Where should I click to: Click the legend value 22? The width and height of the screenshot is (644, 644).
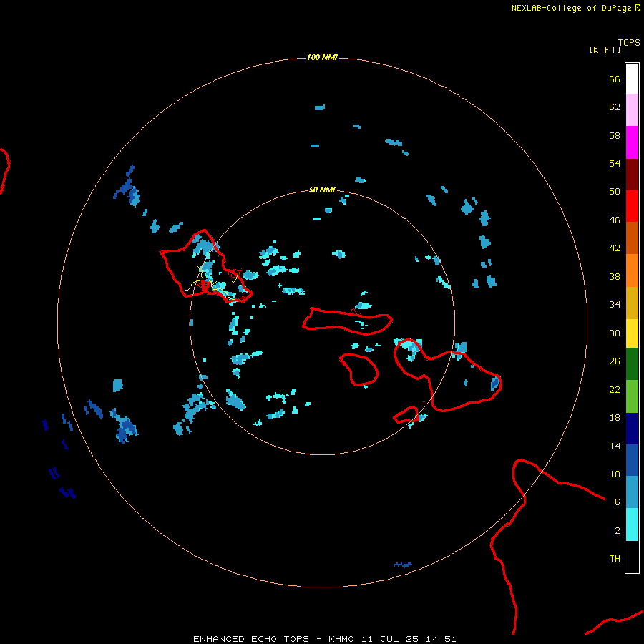click(615, 389)
